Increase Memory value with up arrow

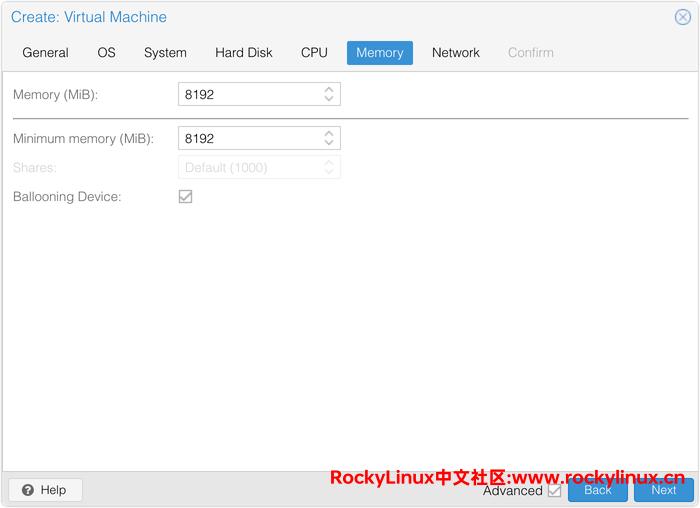point(329,89)
